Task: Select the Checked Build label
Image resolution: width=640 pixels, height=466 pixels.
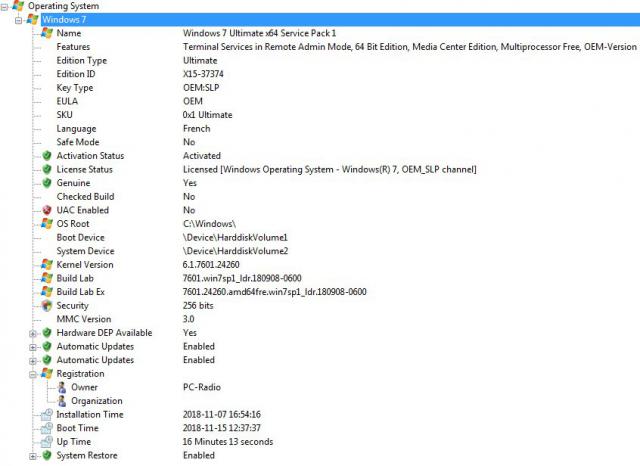Action: pyautogui.click(x=85, y=196)
